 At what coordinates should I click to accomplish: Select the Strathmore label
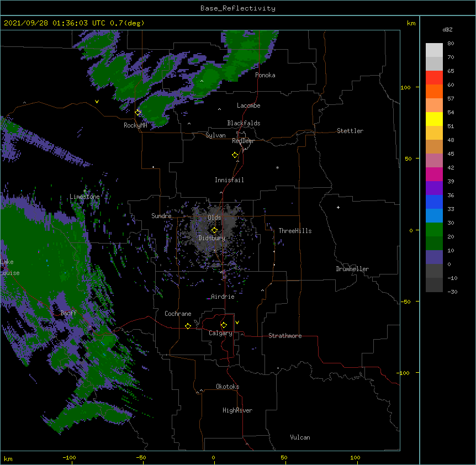click(x=285, y=336)
